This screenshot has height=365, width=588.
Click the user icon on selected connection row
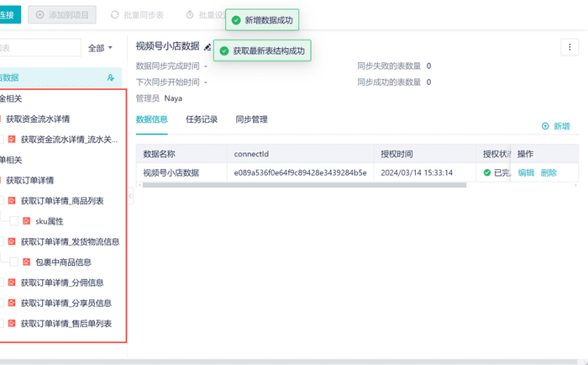pos(111,77)
